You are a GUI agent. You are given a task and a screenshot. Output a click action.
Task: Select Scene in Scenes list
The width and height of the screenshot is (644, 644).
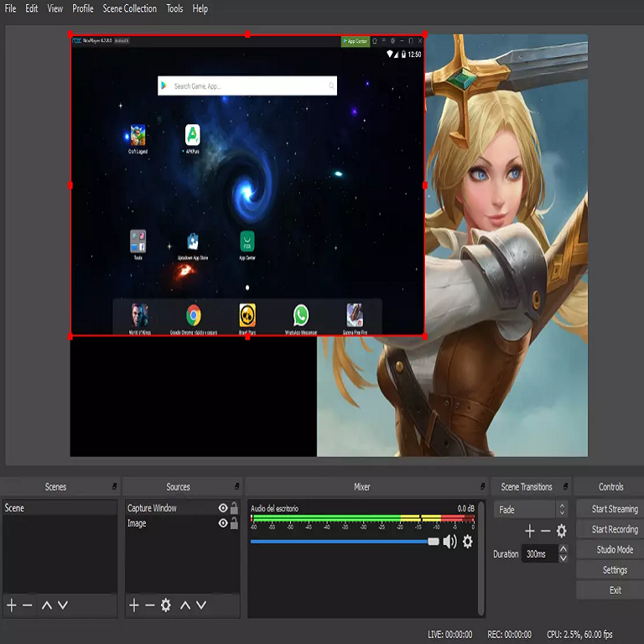coord(60,508)
